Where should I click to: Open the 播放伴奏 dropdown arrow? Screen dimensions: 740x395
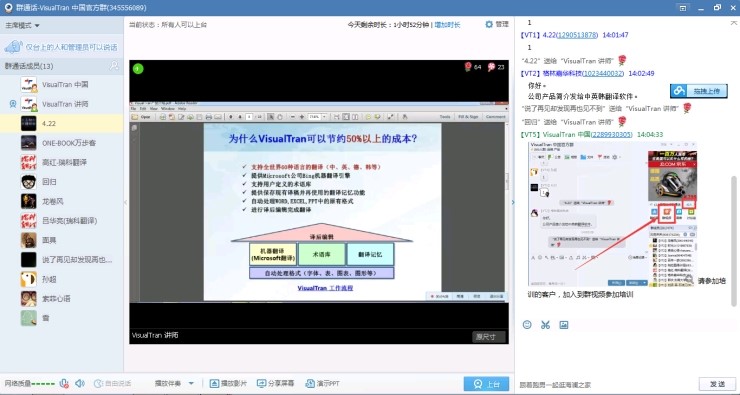pyautogui.click(x=191, y=383)
